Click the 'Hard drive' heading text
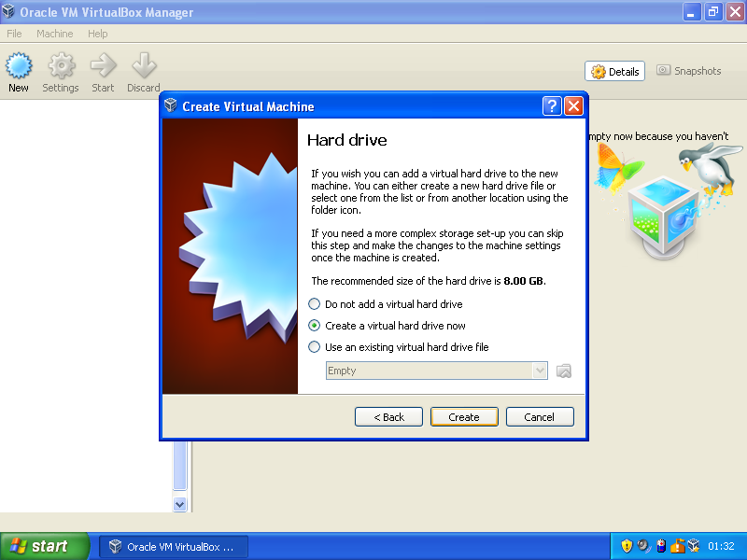747x560 pixels. click(346, 140)
